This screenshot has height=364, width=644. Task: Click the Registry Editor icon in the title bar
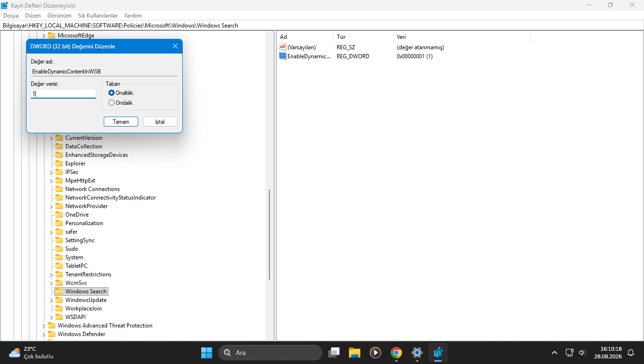click(x=4, y=5)
